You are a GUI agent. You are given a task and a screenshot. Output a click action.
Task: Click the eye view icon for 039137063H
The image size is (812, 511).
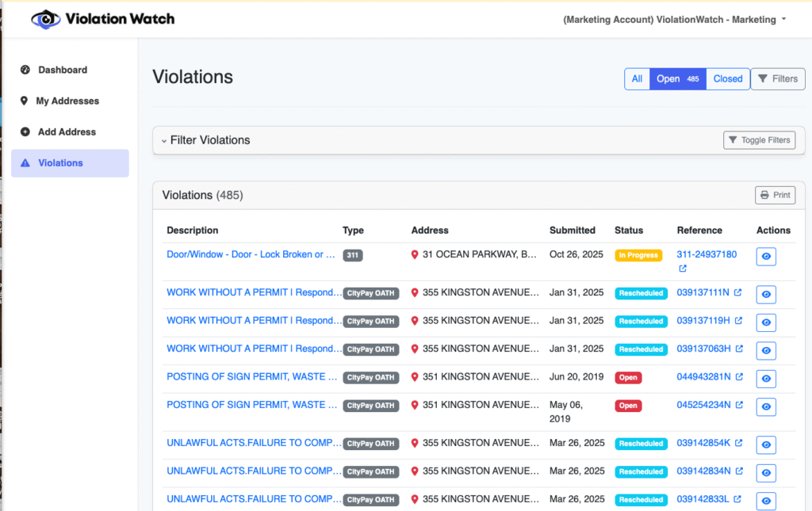766,351
